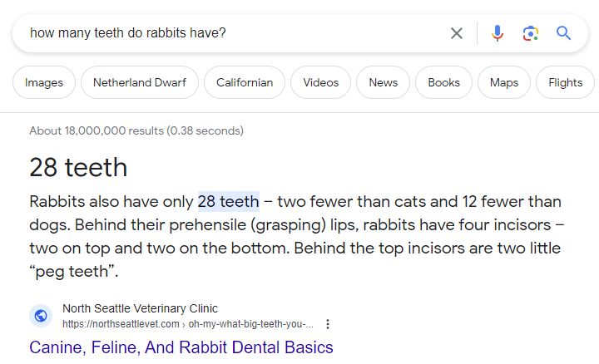Focus the search box with rabbit teeth query
This screenshot has height=364, width=599.
pyautogui.click(x=237, y=33)
